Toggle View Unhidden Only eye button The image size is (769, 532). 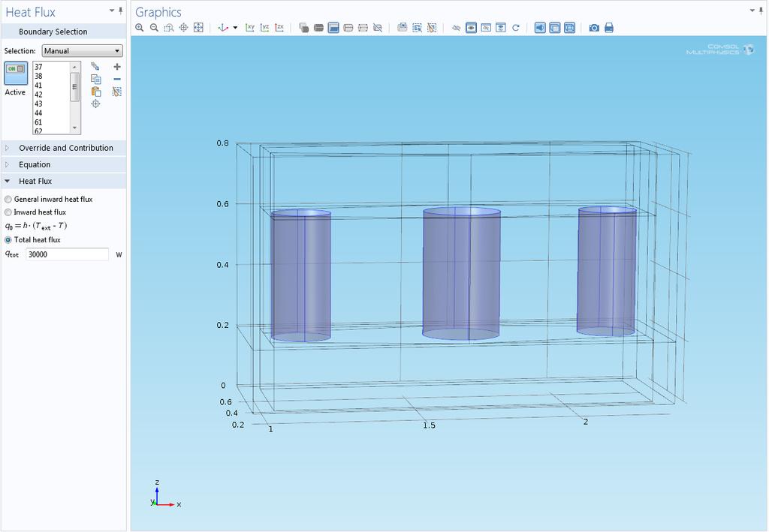point(471,28)
